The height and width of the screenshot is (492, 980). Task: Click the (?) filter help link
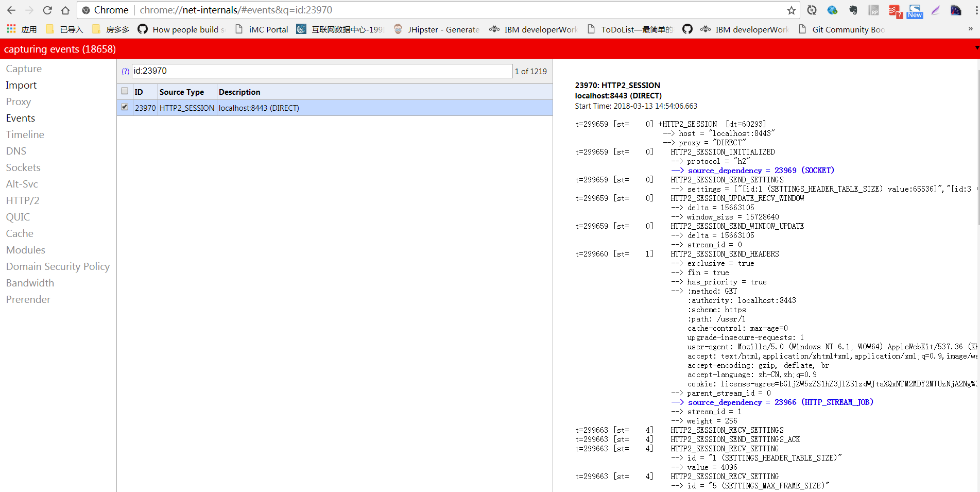(125, 72)
